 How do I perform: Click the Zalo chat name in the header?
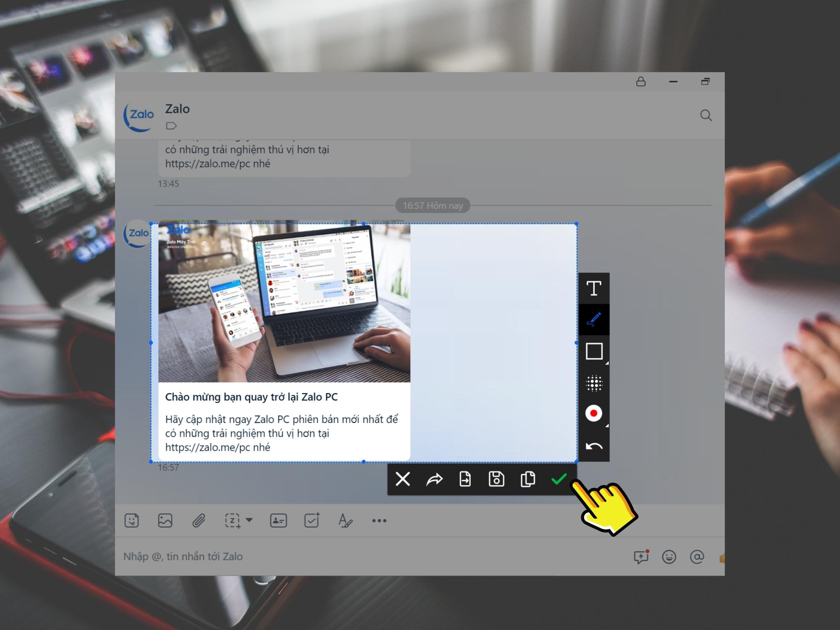click(x=177, y=109)
